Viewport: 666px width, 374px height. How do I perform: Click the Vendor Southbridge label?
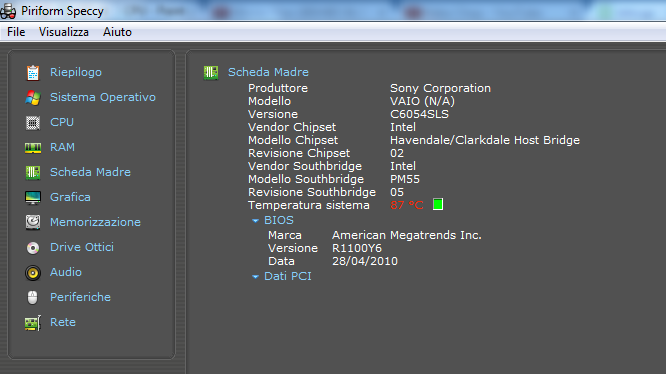[x=305, y=166]
